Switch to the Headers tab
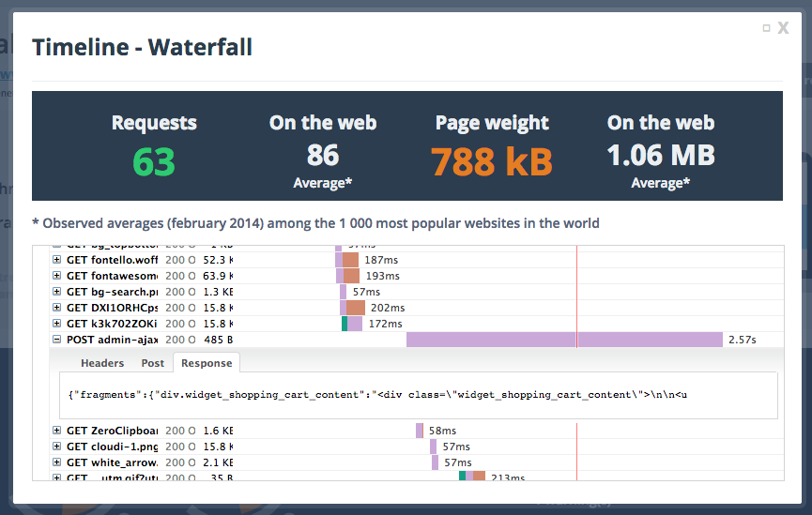812x515 pixels. point(102,363)
